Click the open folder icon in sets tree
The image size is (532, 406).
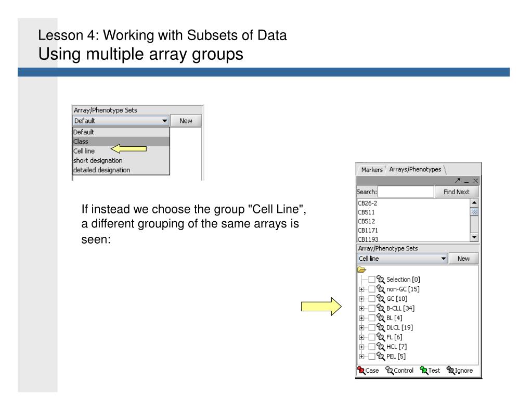click(x=361, y=270)
